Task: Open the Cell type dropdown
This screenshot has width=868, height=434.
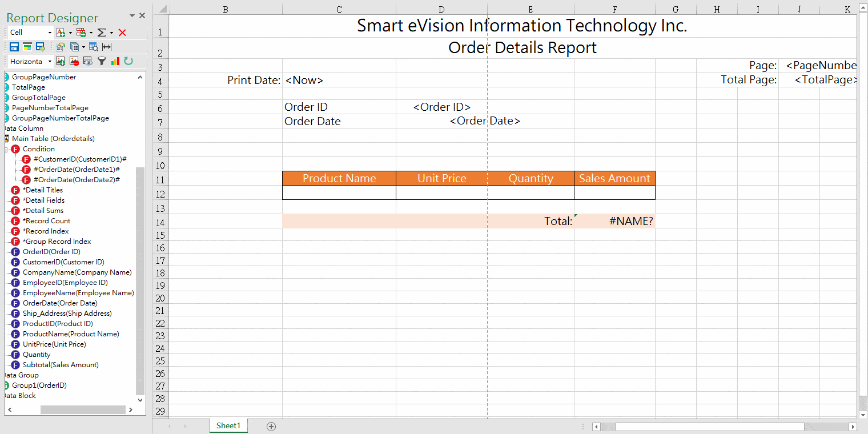Action: 50,33
